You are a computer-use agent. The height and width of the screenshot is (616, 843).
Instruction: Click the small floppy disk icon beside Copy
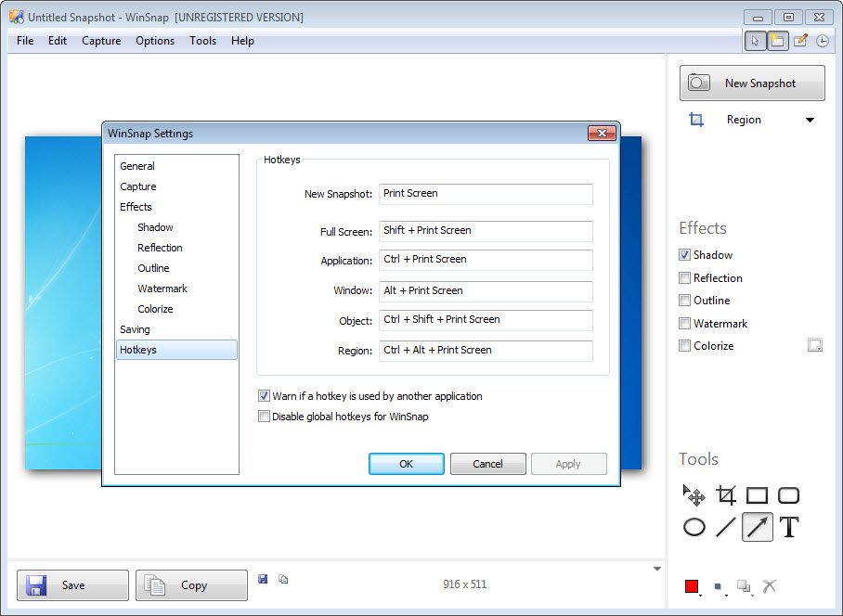click(x=263, y=579)
